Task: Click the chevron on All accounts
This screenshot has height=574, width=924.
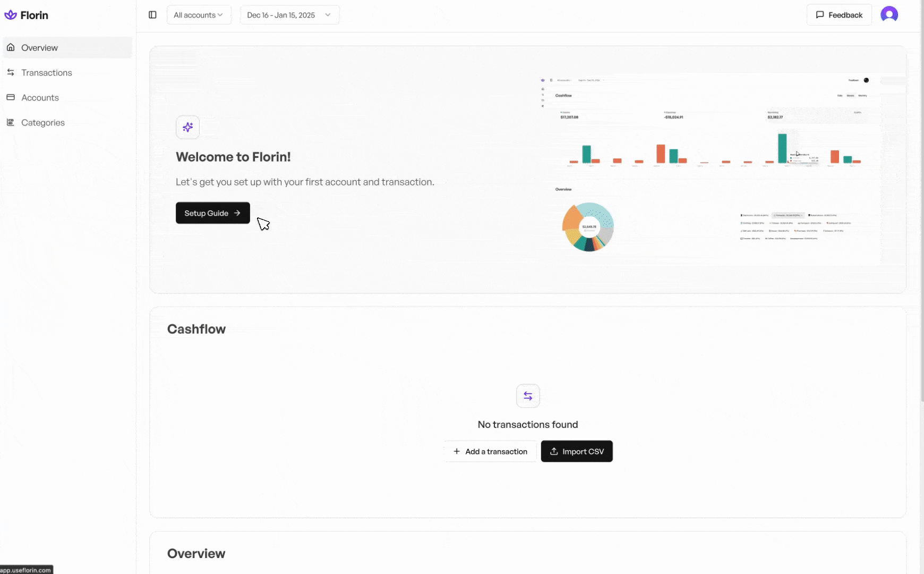Action: pyautogui.click(x=220, y=15)
